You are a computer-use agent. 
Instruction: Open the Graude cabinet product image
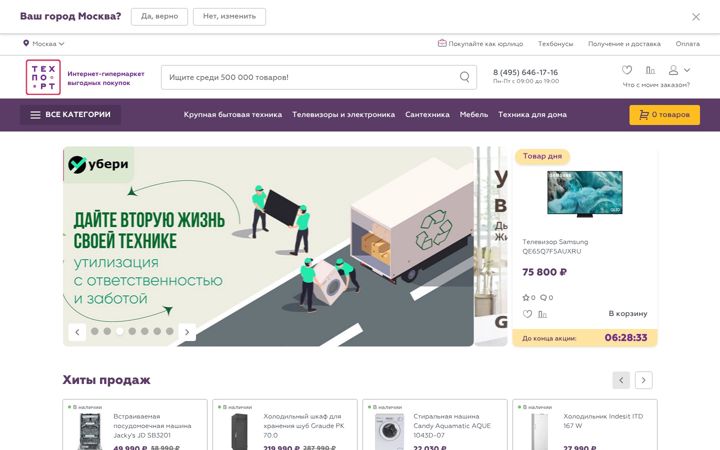pyautogui.click(x=240, y=432)
